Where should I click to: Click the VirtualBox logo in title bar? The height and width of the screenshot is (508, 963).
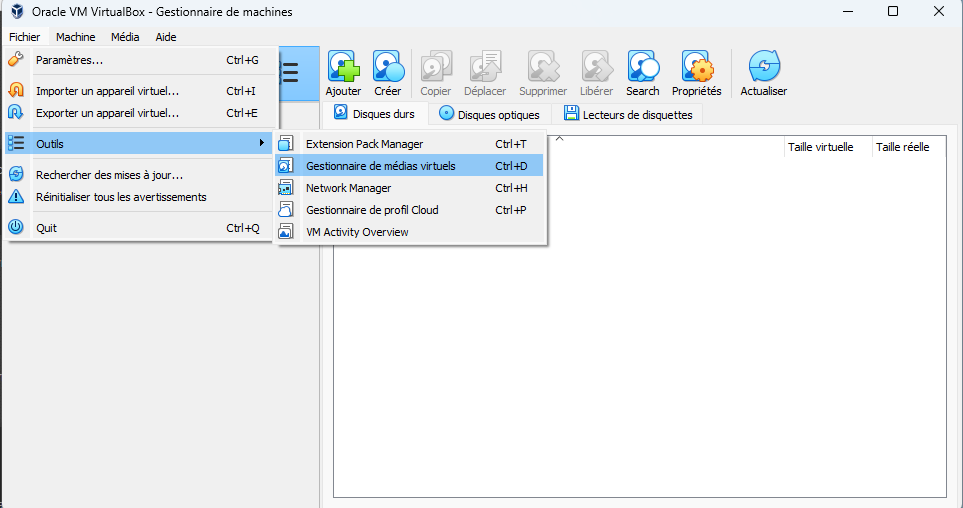tap(17, 12)
